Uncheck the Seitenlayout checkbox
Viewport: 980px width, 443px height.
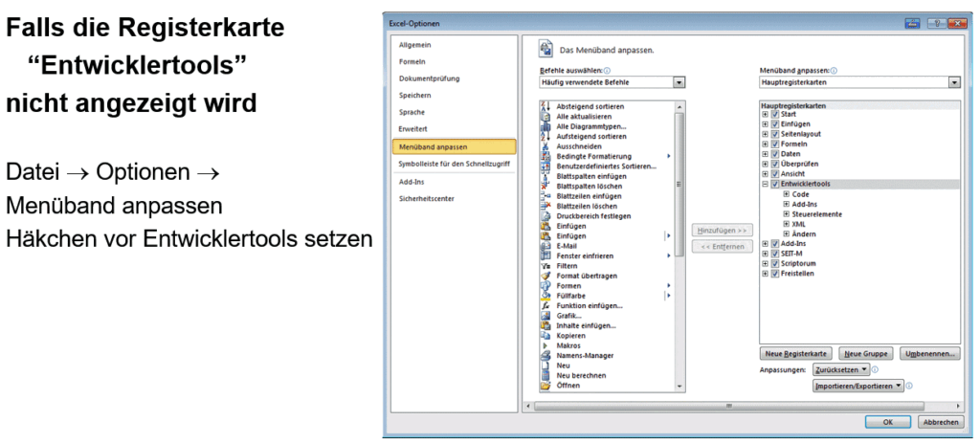tap(775, 134)
